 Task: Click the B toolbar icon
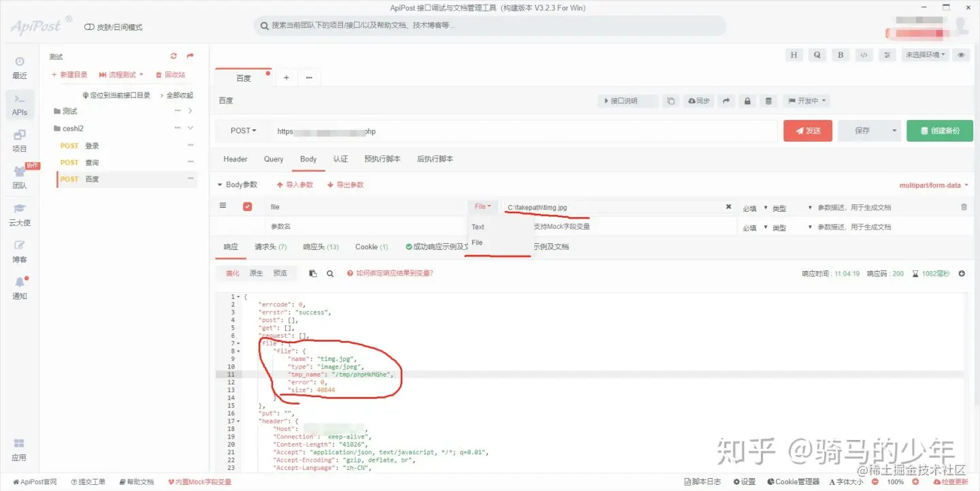coord(840,55)
